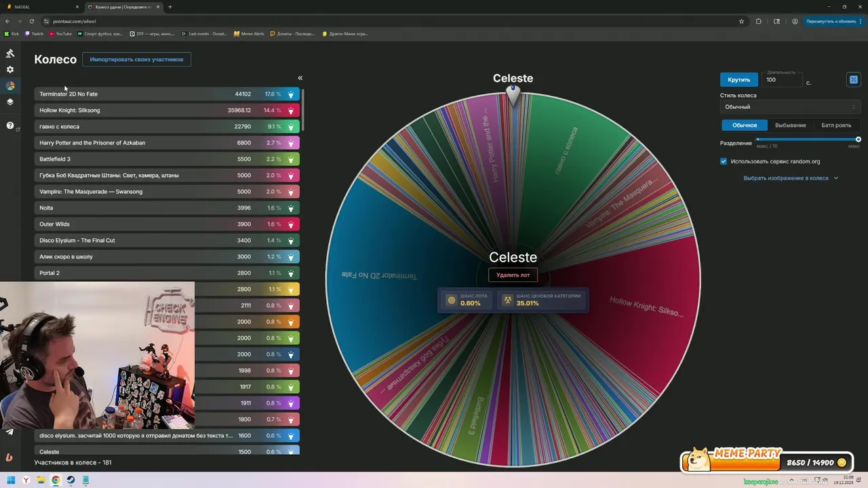The image size is (868, 488).
Task: Open the help question mark icon
Action: point(10,125)
